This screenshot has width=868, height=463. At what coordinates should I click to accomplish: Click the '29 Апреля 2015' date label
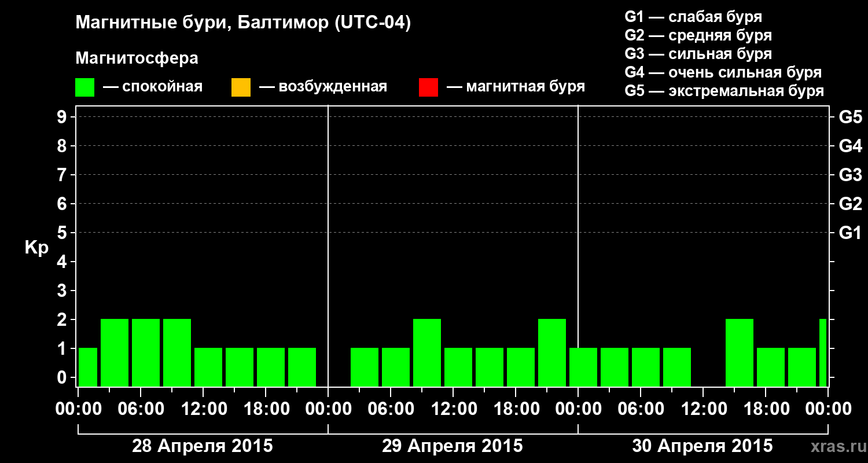[x=453, y=446]
